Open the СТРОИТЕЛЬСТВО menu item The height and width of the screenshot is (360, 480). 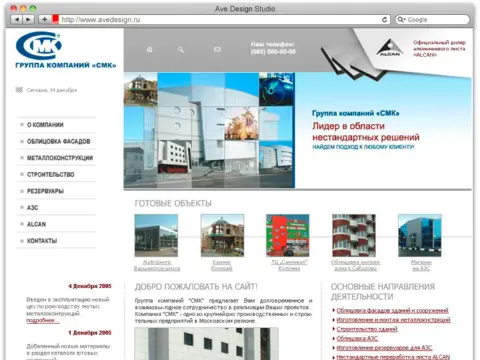coord(51,174)
